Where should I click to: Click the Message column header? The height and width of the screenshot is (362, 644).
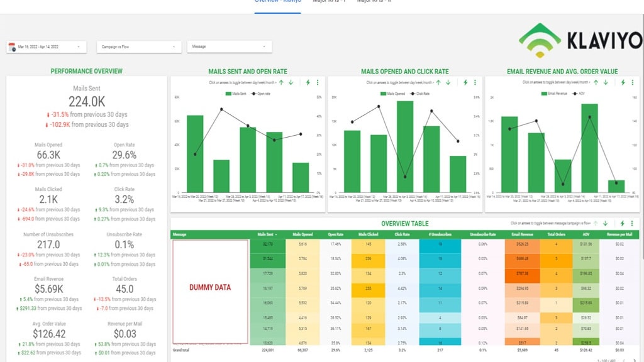[179, 234]
